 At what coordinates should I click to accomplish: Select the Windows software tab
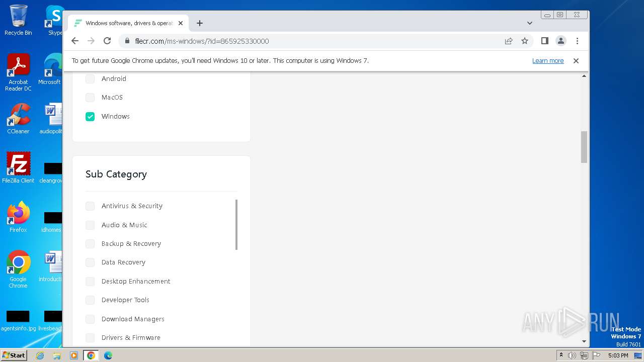(x=128, y=23)
